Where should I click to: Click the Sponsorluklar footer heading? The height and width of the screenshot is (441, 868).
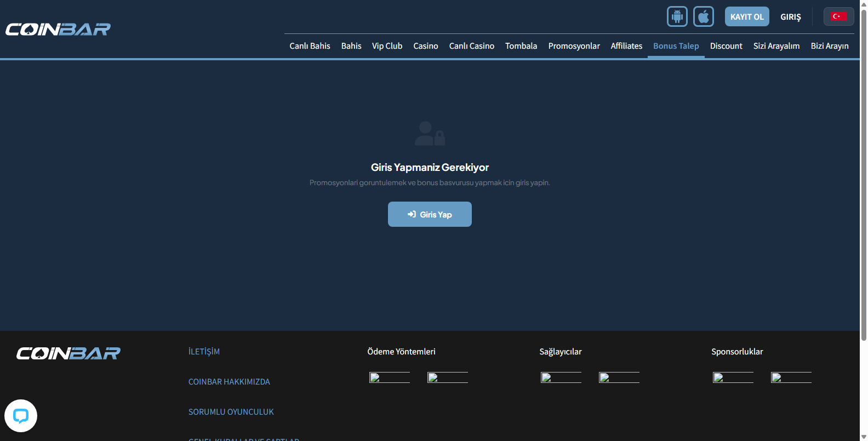point(737,352)
